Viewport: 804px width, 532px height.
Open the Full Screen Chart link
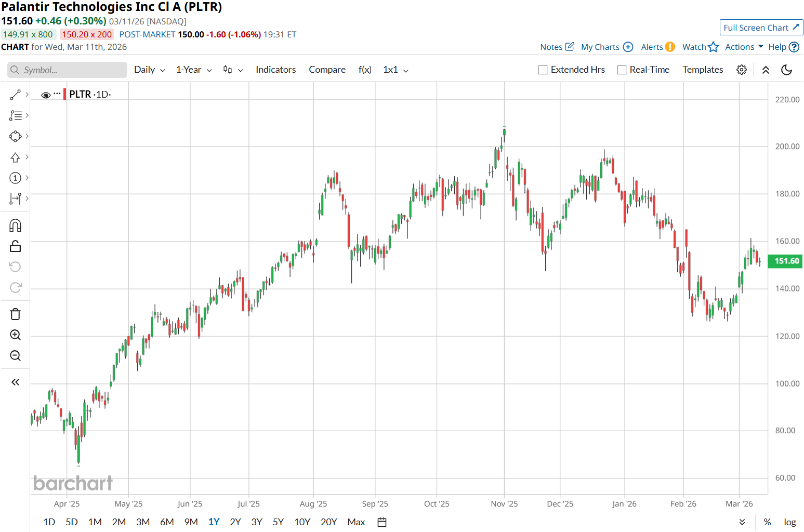(761, 28)
